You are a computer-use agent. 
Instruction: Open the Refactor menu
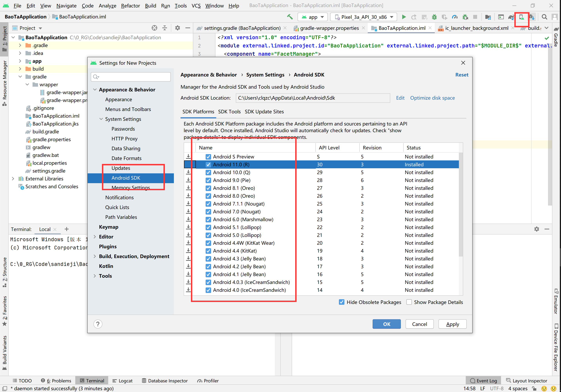coord(131,6)
